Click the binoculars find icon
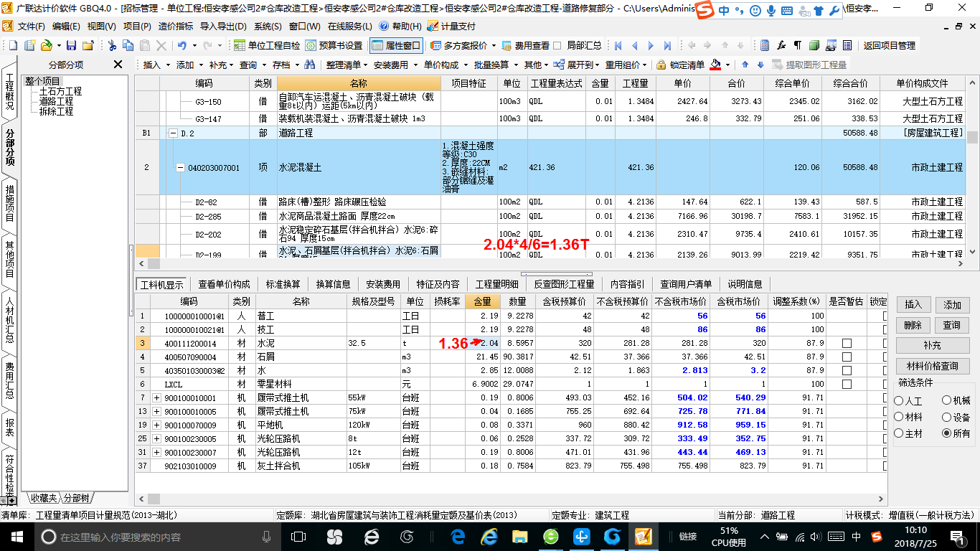980x551 pixels. [x=309, y=65]
